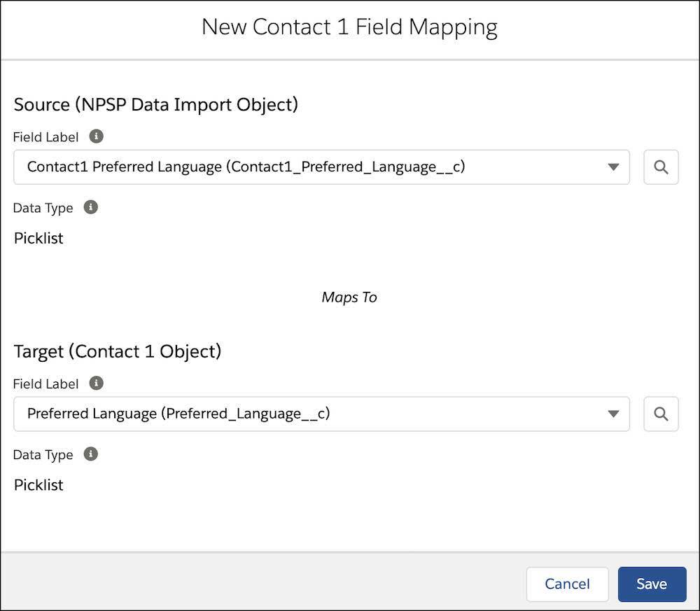
Task: Click the Source Data Type info icon
Action: click(x=90, y=207)
